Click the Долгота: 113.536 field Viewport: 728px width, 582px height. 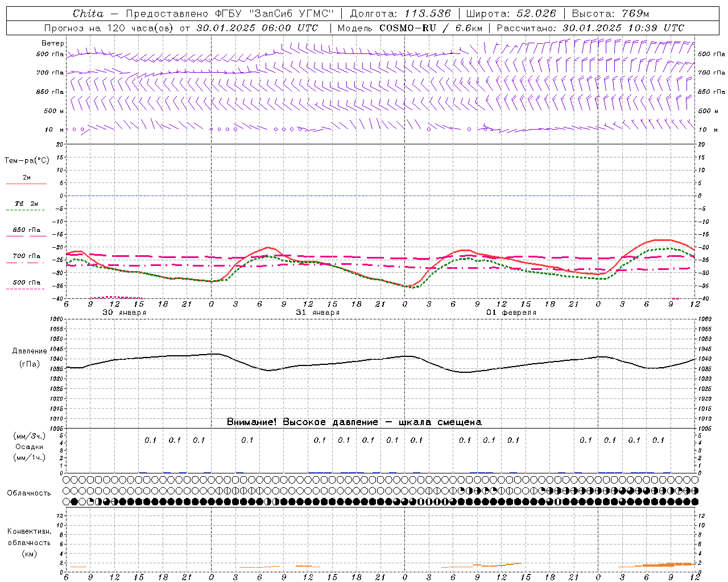(400, 14)
